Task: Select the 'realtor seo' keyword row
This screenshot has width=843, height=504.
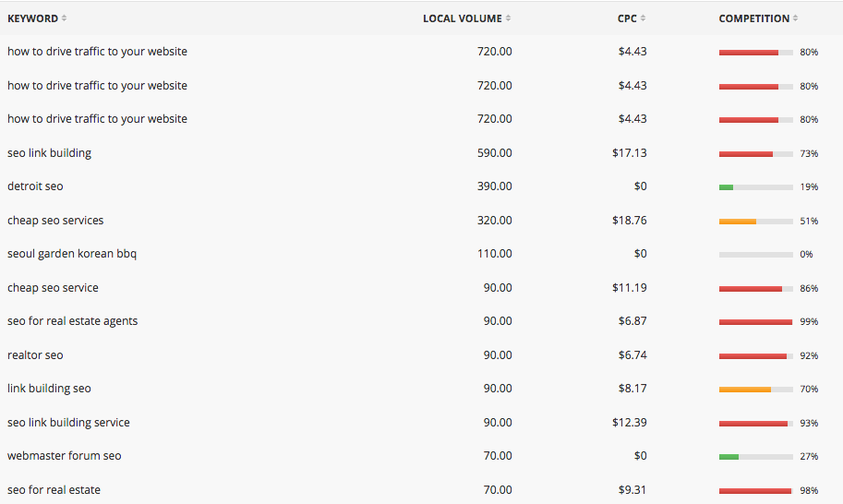Action: pyautogui.click(x=421, y=355)
